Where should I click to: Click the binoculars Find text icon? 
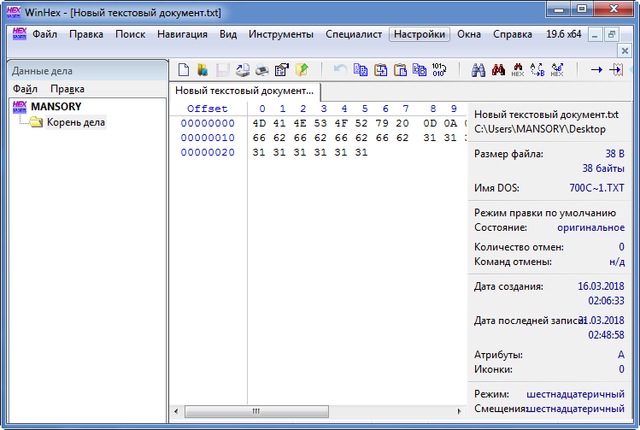click(477, 70)
